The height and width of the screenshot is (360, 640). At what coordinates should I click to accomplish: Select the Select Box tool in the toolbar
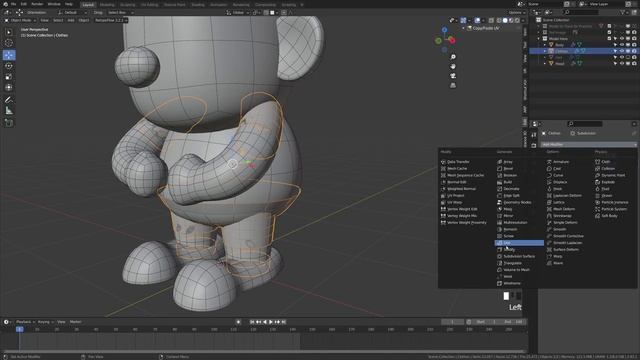(x=9, y=32)
